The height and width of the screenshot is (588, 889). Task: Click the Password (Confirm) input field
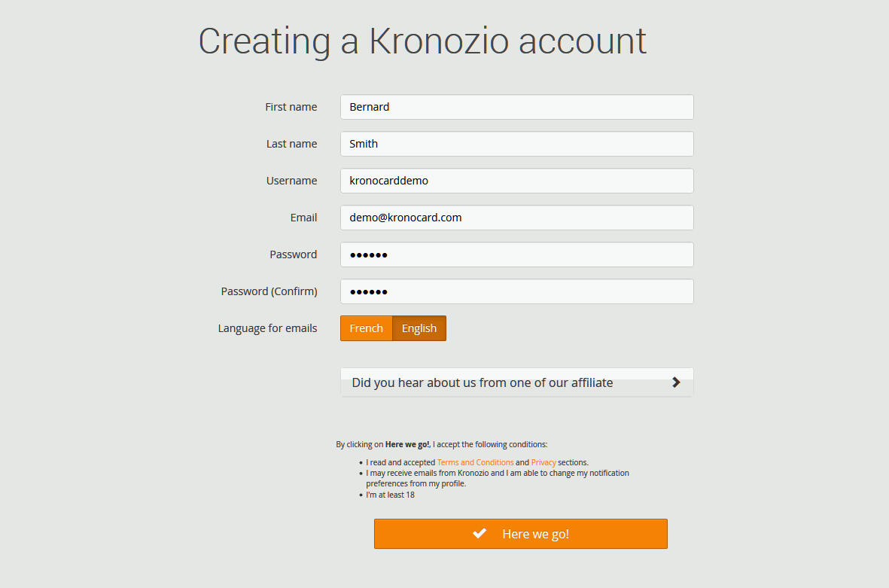(x=516, y=291)
